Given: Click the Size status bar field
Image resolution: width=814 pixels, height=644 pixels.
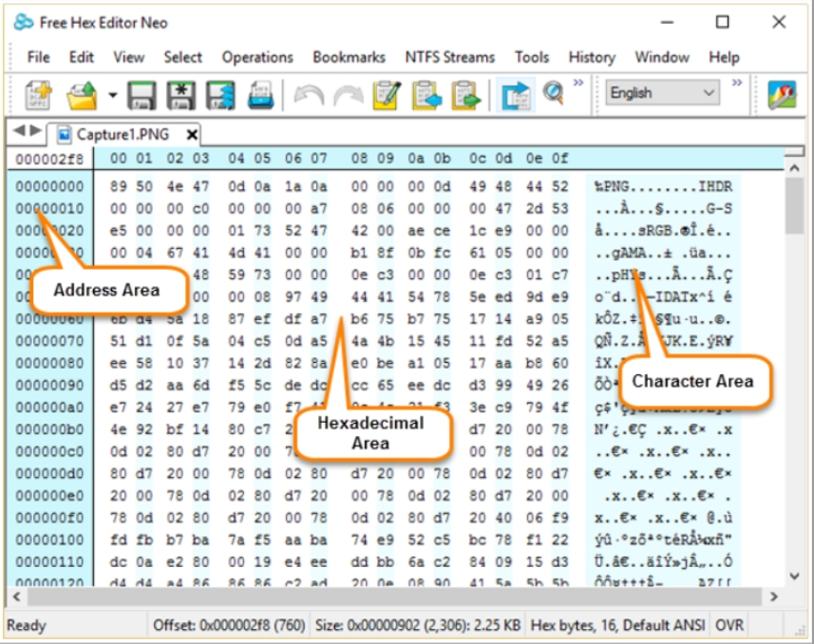Looking at the screenshot, I should [417, 625].
